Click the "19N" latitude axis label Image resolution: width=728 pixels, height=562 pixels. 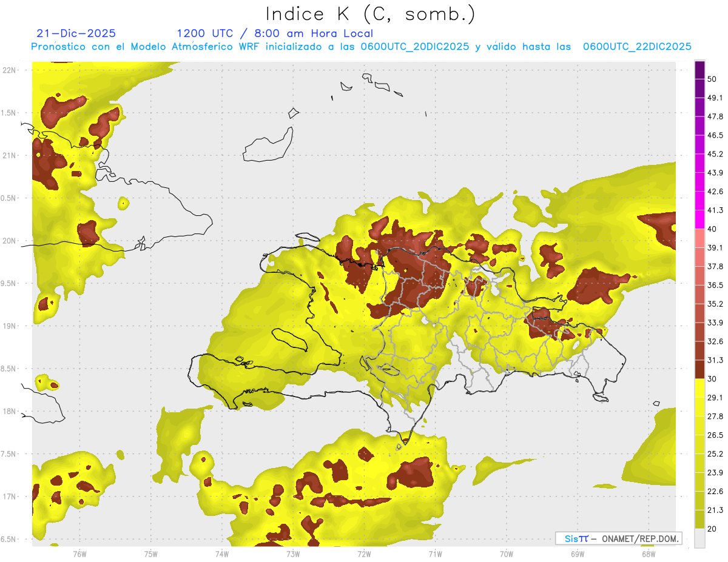(9, 326)
